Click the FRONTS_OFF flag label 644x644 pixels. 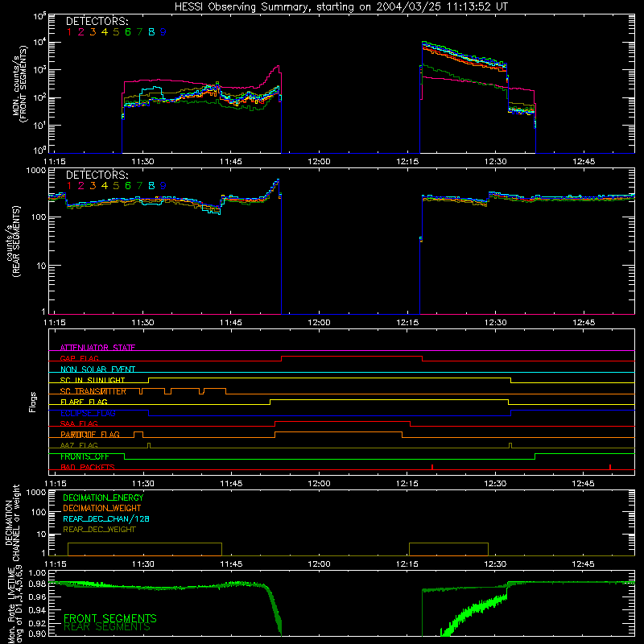coord(85,456)
